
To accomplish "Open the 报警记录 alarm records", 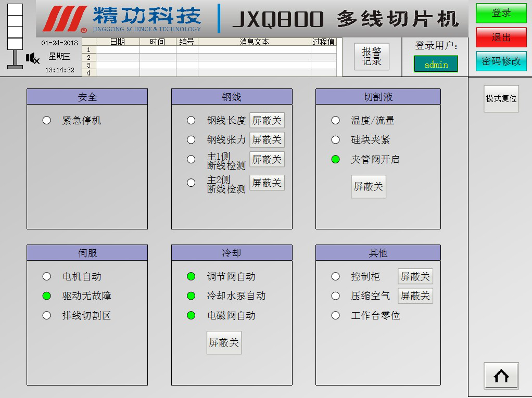I will click(x=372, y=57).
